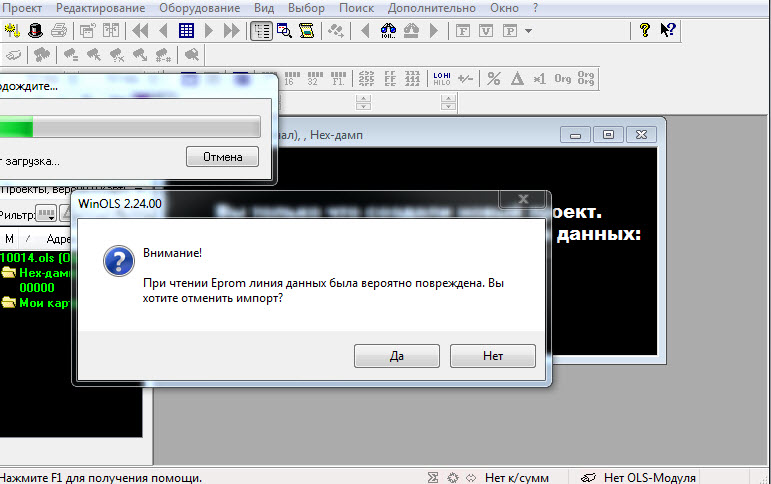Open the Дополнительно menu
The image size is (771, 484).
coord(432,8)
